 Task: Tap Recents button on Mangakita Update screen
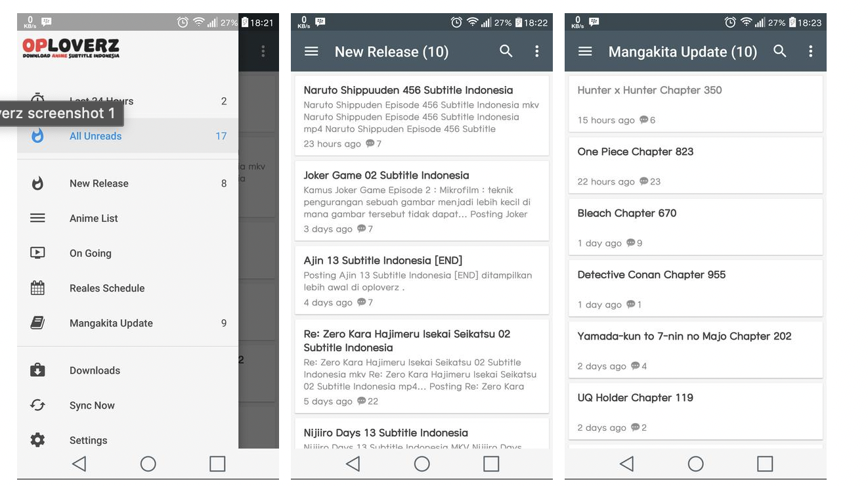(x=765, y=464)
